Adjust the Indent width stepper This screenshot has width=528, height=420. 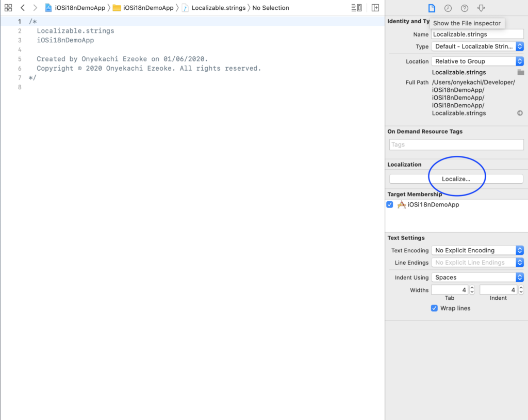521,290
